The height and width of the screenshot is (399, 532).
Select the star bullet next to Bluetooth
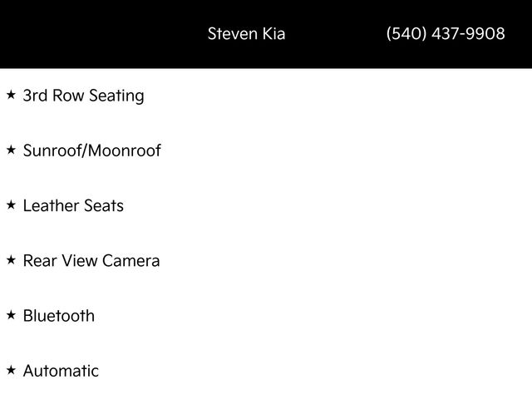coord(11,315)
